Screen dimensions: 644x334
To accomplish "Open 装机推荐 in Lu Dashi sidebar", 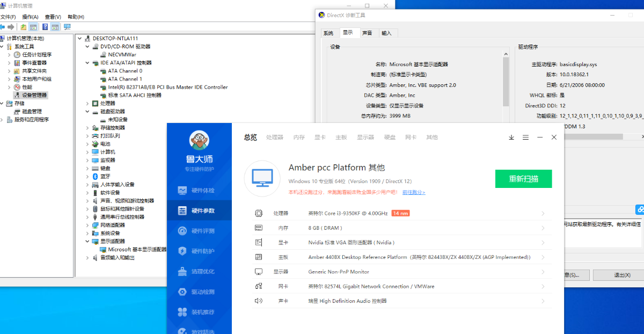I will pyautogui.click(x=199, y=312).
